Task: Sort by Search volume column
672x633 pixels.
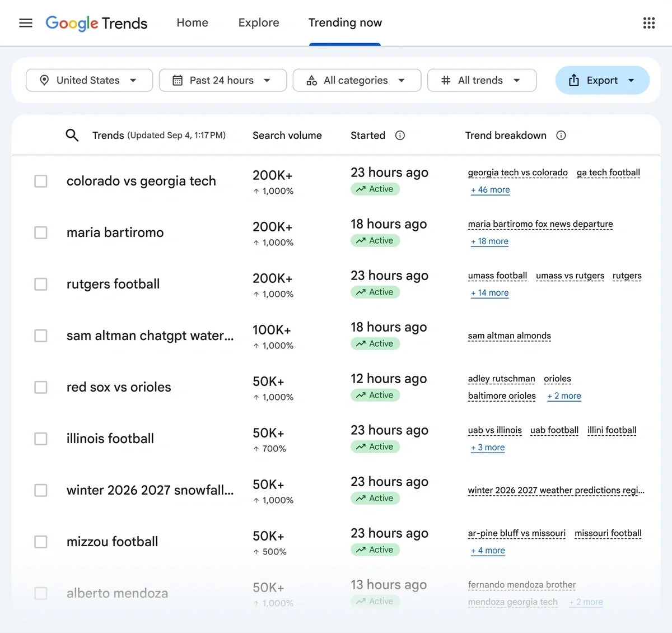Action: 287,136
